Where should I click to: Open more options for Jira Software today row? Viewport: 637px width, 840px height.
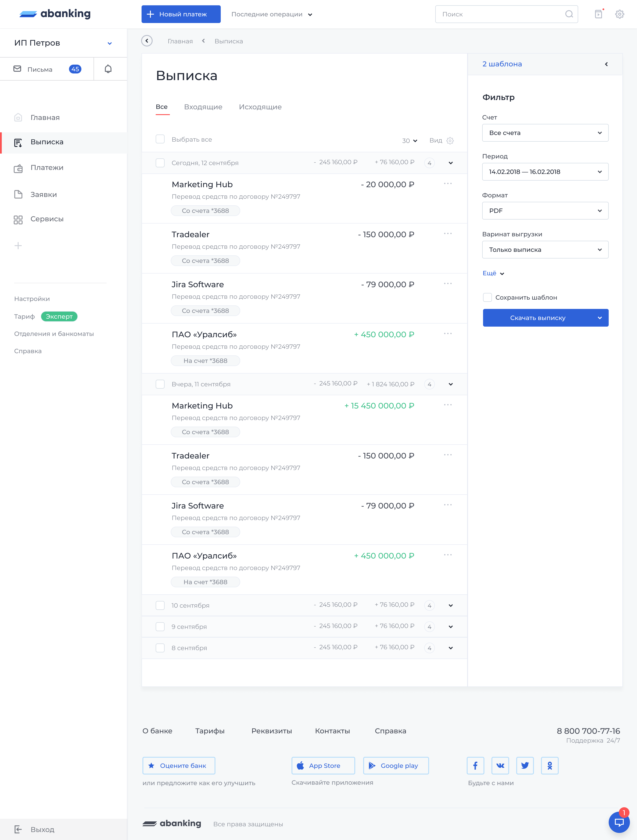tap(448, 284)
